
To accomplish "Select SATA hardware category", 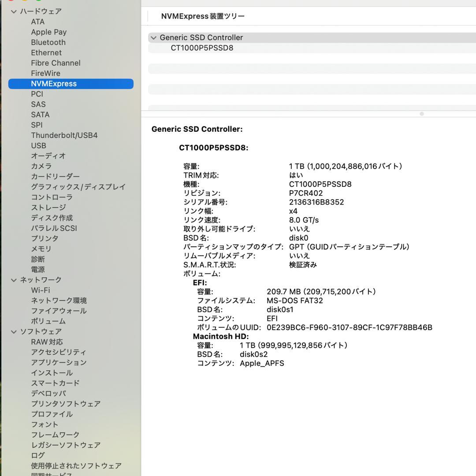I will [41, 114].
